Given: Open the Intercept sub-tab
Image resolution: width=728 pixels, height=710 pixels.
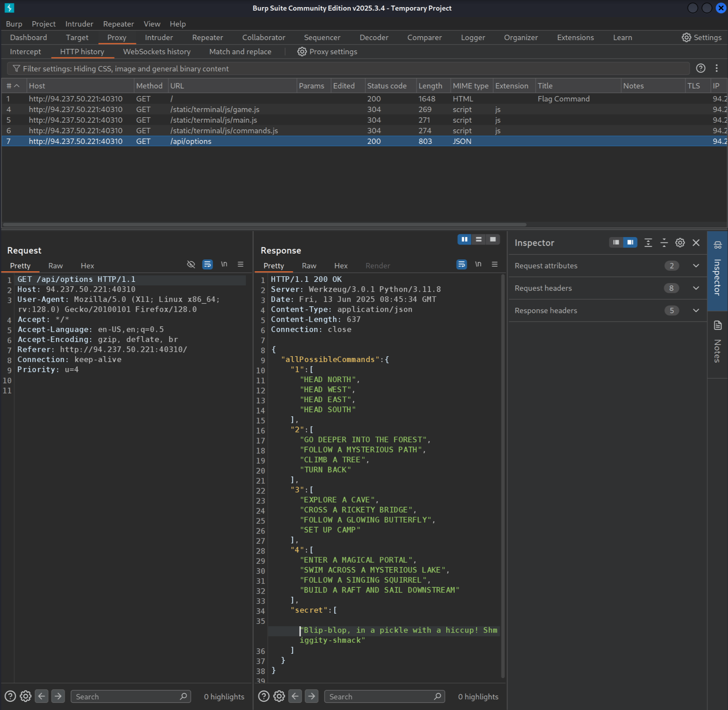Looking at the screenshot, I should tap(25, 52).
